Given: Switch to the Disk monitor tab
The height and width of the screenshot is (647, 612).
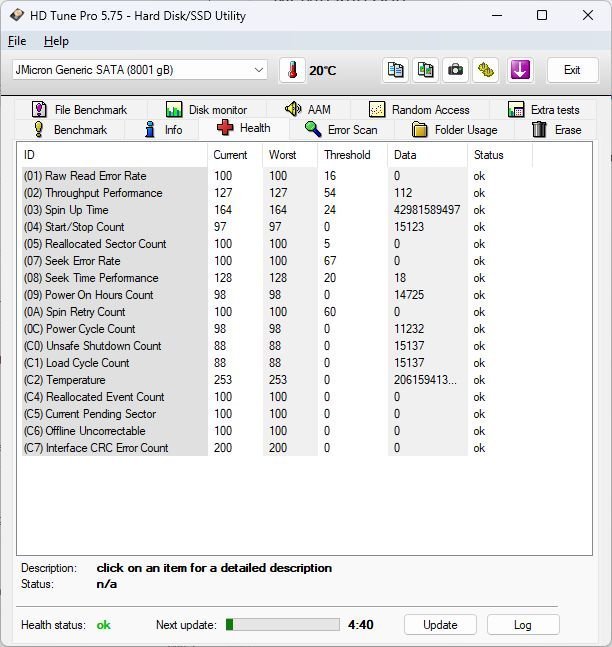Looking at the screenshot, I should [206, 110].
